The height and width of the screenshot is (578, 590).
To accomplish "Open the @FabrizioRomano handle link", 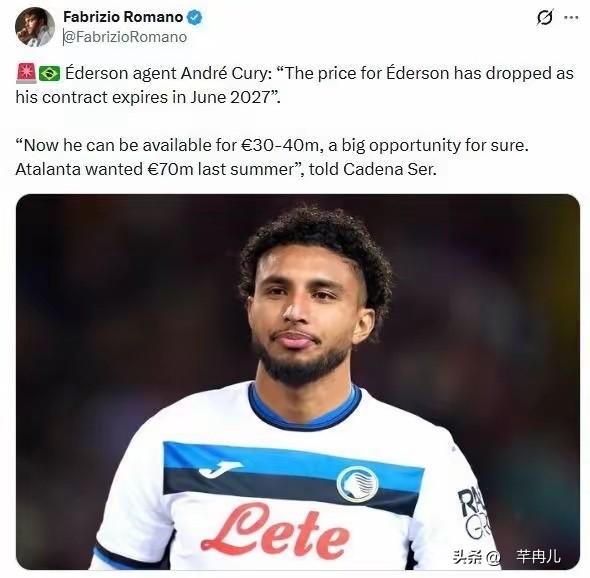I will tap(125, 37).
